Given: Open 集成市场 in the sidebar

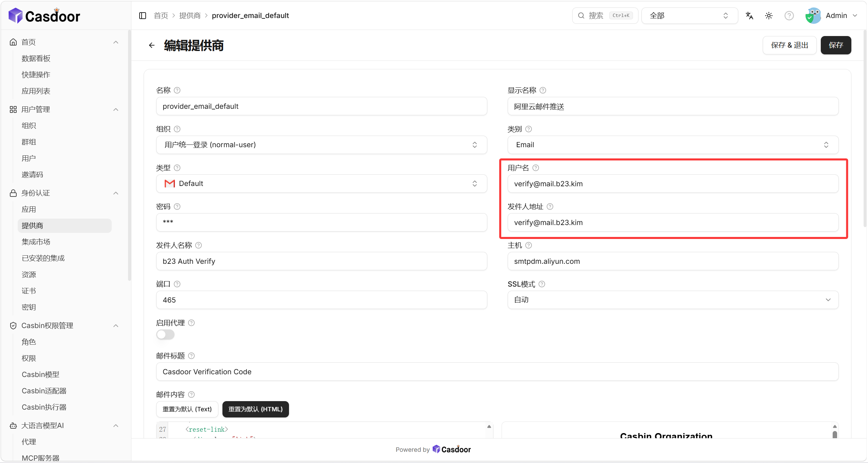Looking at the screenshot, I should pos(36,242).
